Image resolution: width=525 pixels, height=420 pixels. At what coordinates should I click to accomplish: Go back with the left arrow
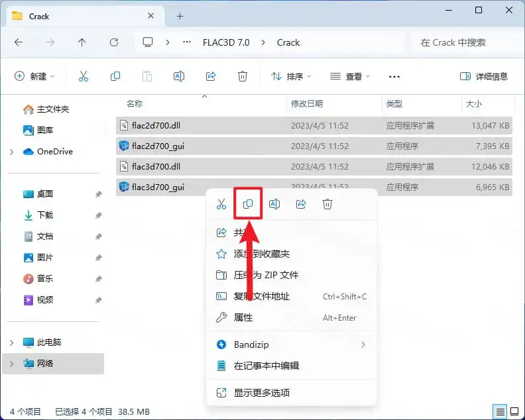(19, 42)
